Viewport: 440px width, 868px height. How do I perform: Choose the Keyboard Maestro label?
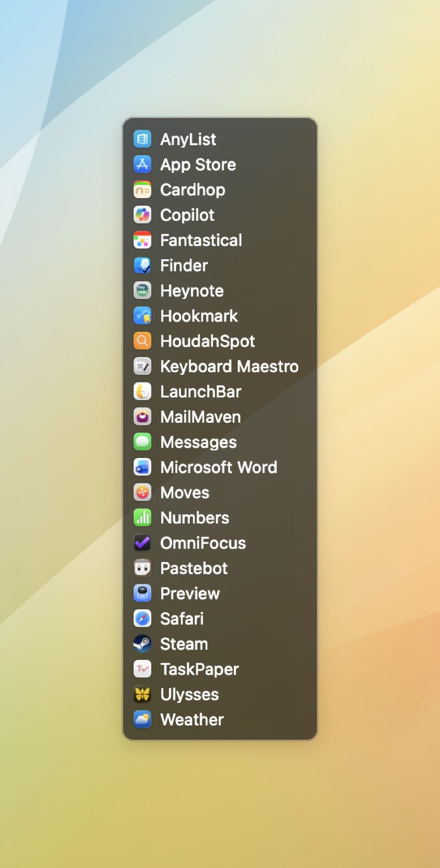click(229, 367)
